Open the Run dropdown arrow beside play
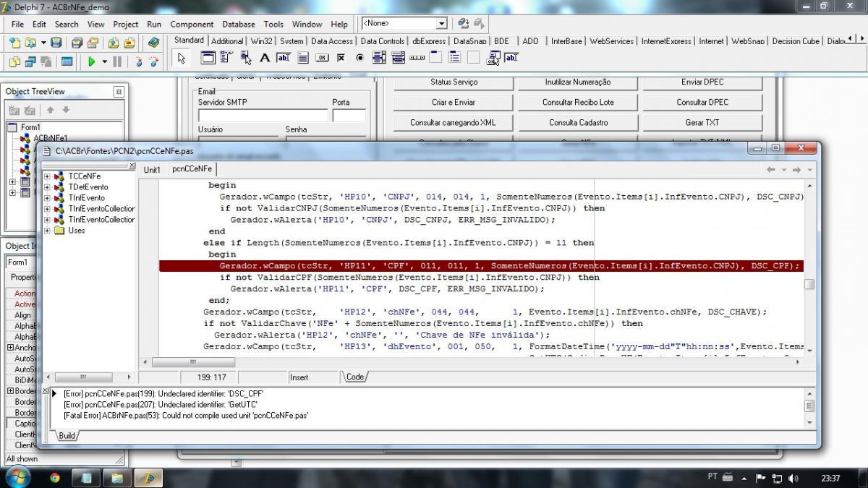 click(105, 62)
